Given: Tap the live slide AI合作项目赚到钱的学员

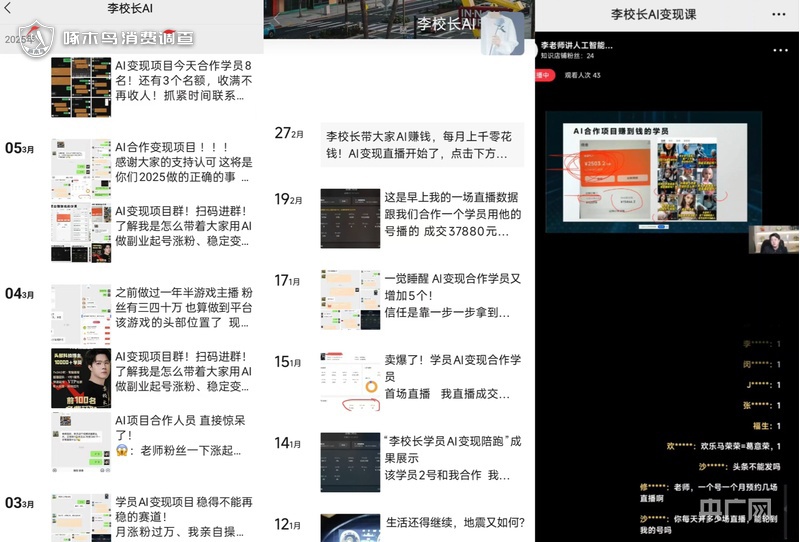Looking at the screenshot, I should coord(655,172).
